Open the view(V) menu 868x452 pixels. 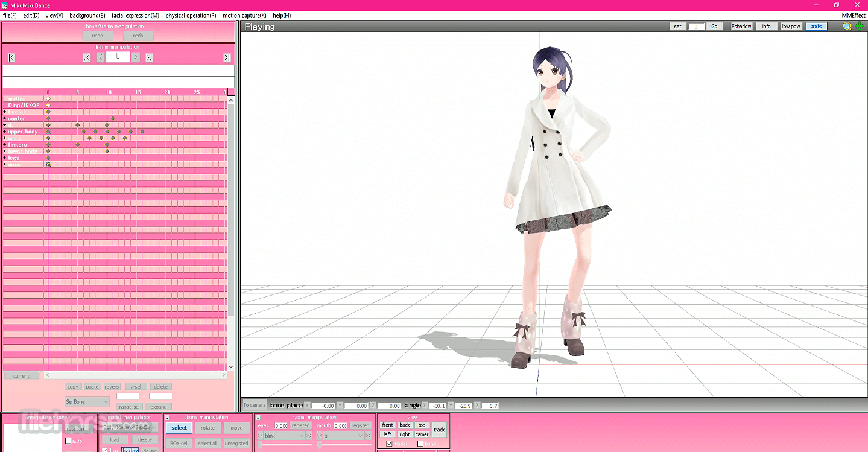(x=54, y=15)
